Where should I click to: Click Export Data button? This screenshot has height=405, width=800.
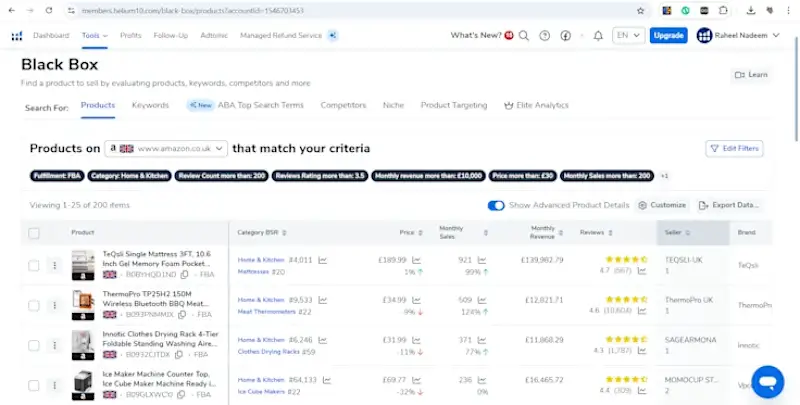729,205
